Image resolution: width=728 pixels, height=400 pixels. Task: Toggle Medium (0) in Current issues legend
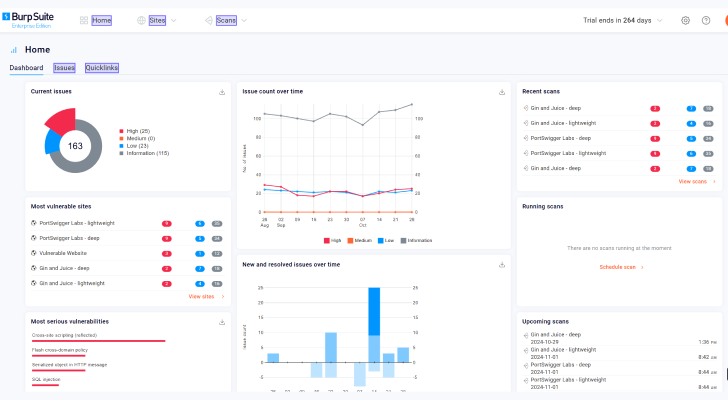point(137,138)
